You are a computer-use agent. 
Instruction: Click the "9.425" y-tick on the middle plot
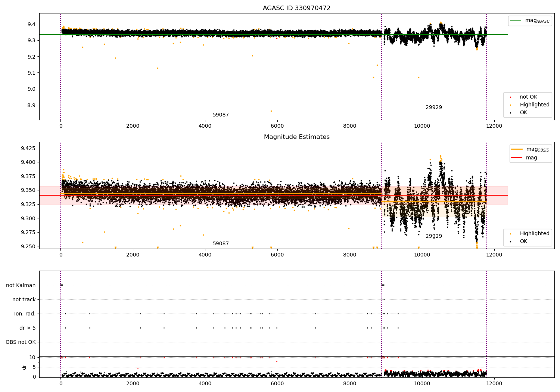click(28, 149)
